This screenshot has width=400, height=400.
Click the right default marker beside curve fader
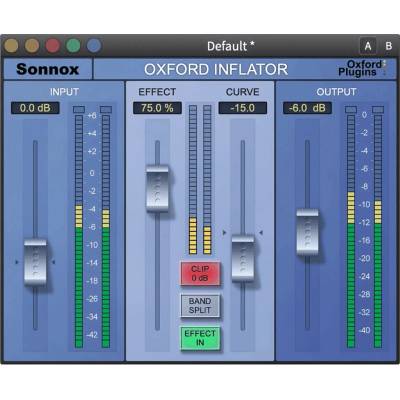pyautogui.click(x=261, y=232)
